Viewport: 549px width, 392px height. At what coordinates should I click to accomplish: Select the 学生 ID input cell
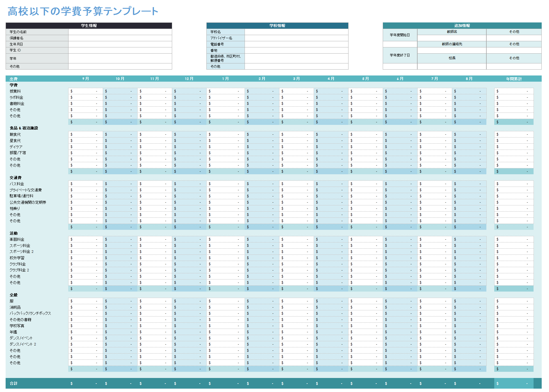(x=120, y=50)
